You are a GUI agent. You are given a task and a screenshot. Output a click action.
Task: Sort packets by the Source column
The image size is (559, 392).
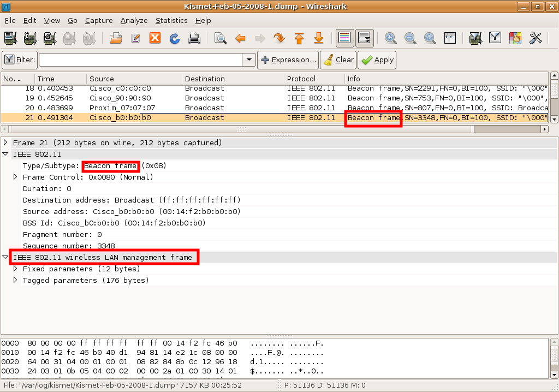[134, 79]
